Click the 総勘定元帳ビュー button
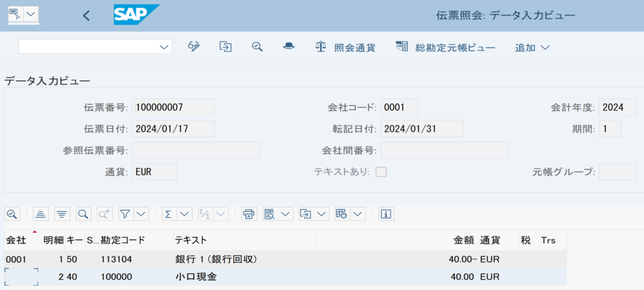644x290 pixels. 445,47
